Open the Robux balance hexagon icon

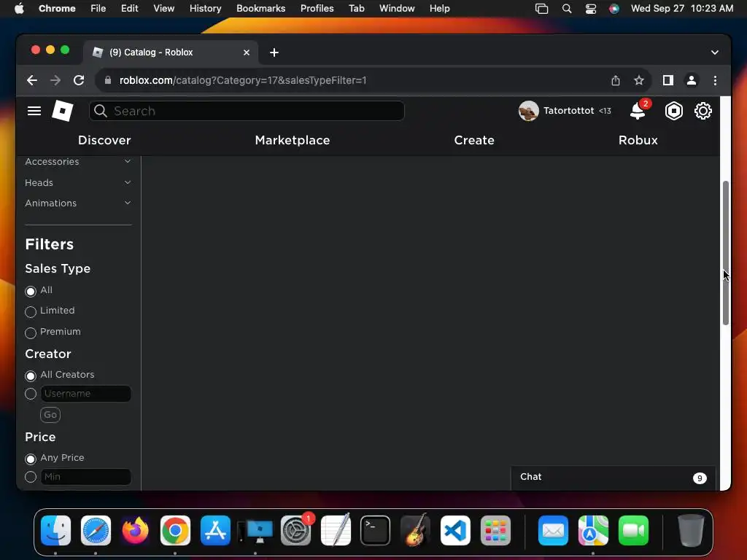coord(673,111)
